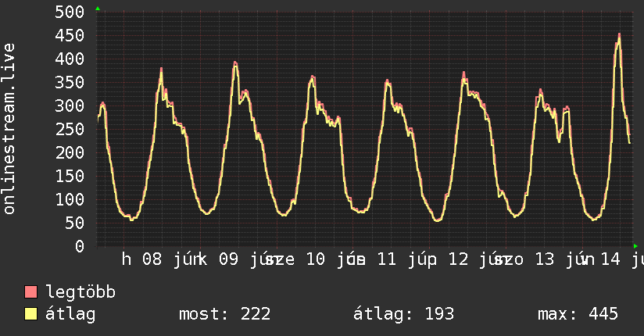
Task: Click the 09 date label on X axis
Action: click(228, 259)
